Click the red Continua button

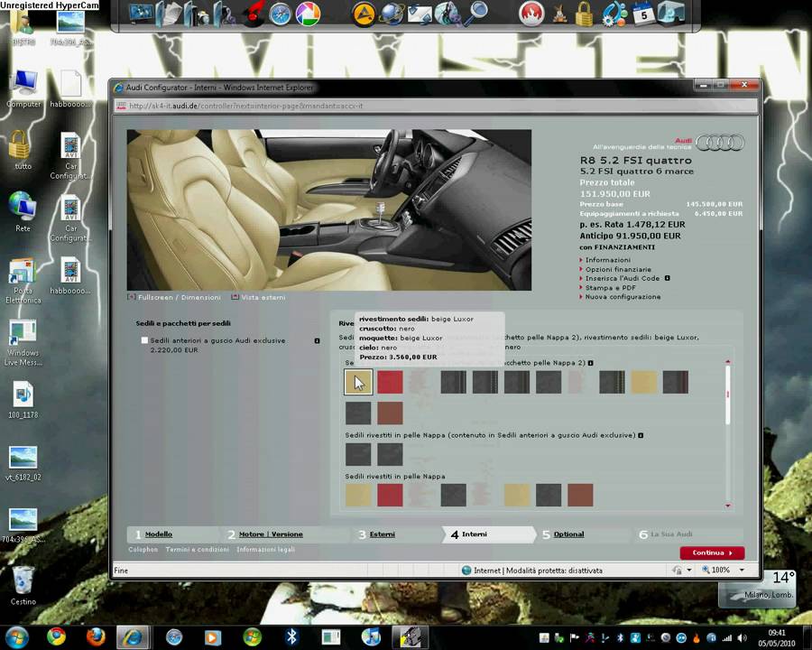[x=712, y=553]
